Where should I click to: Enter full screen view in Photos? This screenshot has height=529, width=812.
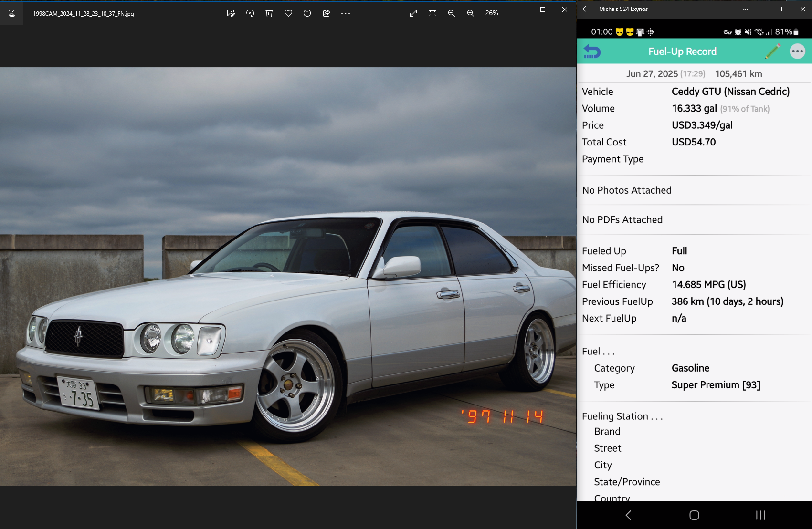tap(413, 13)
